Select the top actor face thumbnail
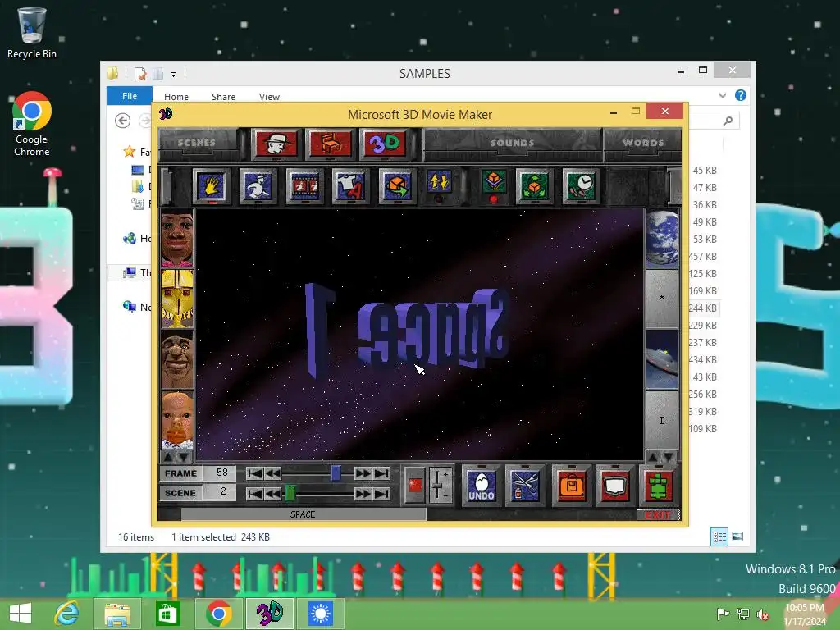The image size is (840, 630). coord(177,238)
